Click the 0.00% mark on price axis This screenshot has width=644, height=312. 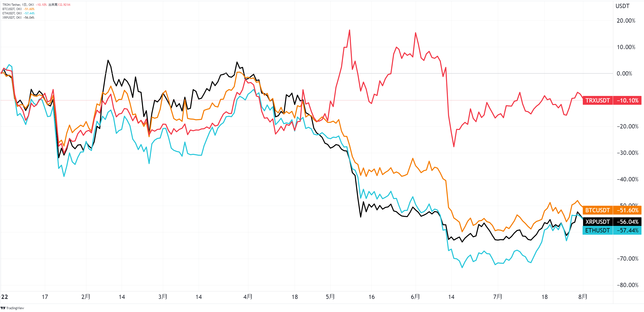click(x=624, y=74)
